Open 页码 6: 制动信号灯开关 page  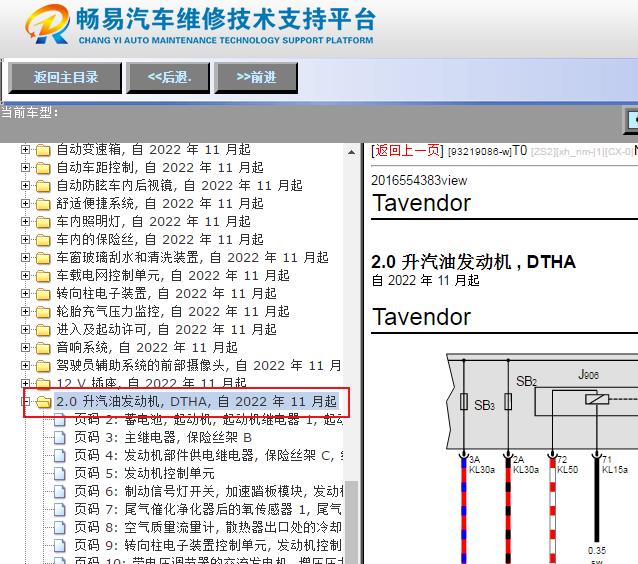pyautogui.click(x=208, y=492)
